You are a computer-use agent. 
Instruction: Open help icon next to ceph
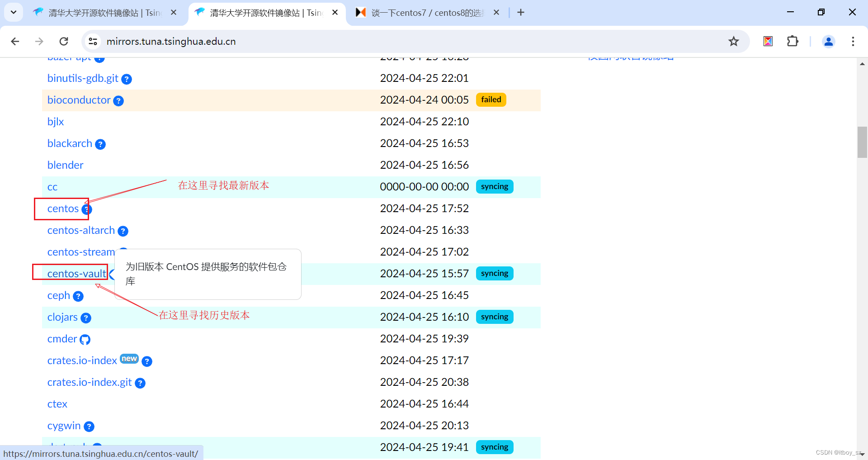coord(78,296)
